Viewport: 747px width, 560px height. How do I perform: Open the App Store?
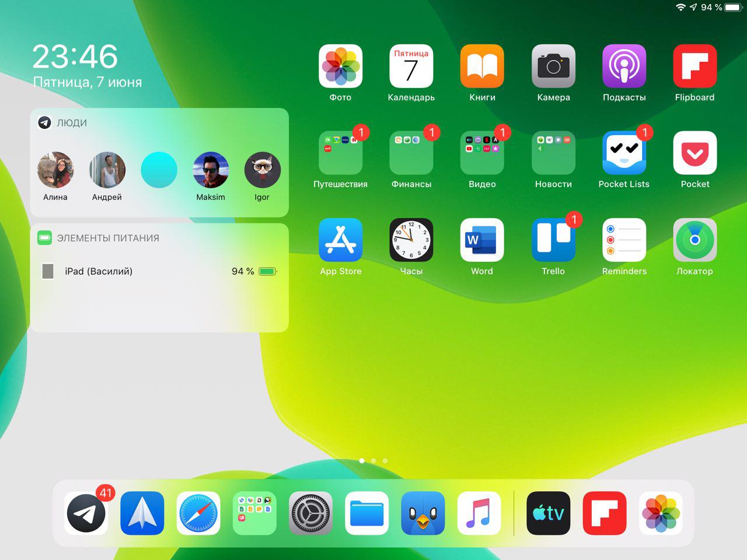[340, 240]
